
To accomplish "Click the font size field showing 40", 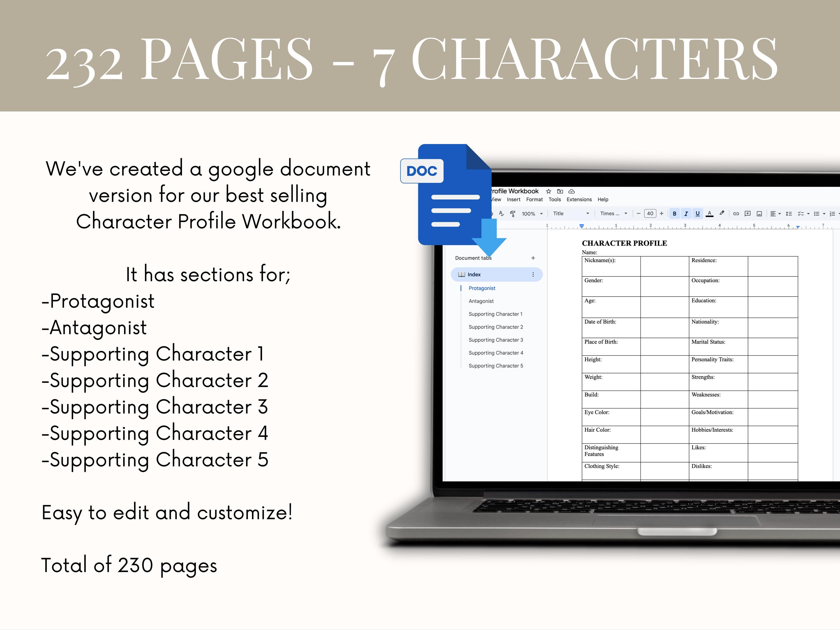I will [650, 213].
